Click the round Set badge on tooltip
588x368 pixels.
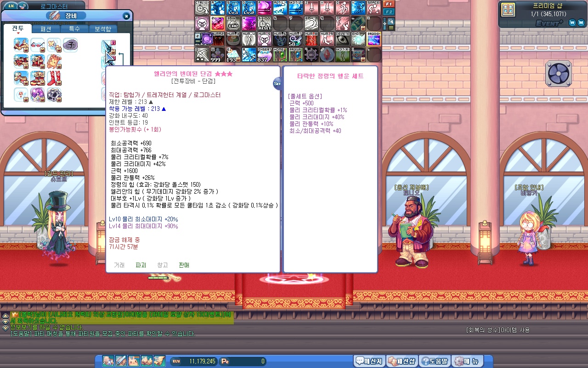[277, 84]
